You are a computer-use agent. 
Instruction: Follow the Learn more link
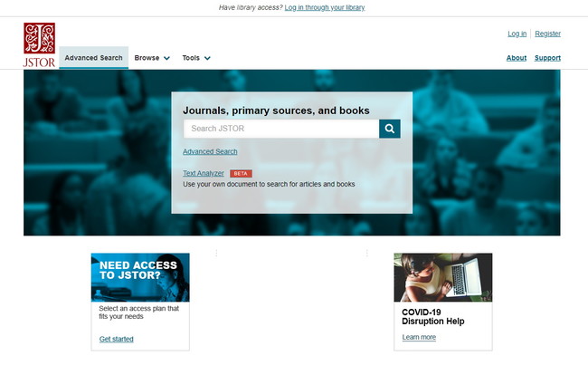419,337
